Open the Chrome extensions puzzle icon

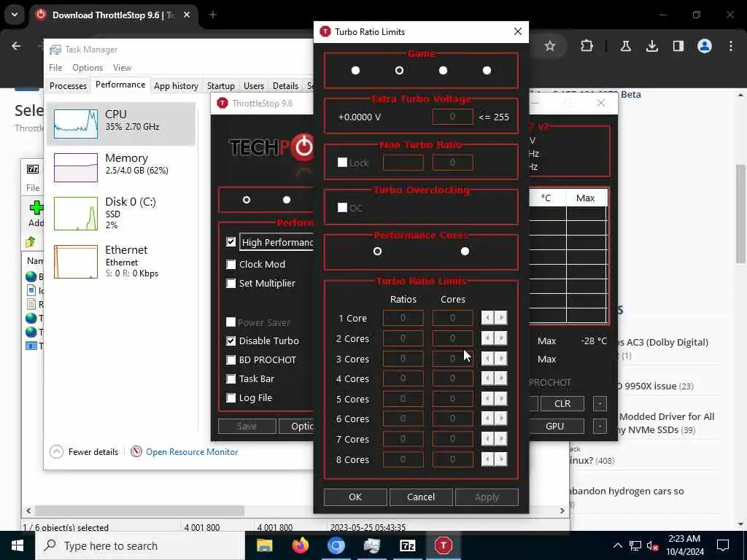[587, 46]
